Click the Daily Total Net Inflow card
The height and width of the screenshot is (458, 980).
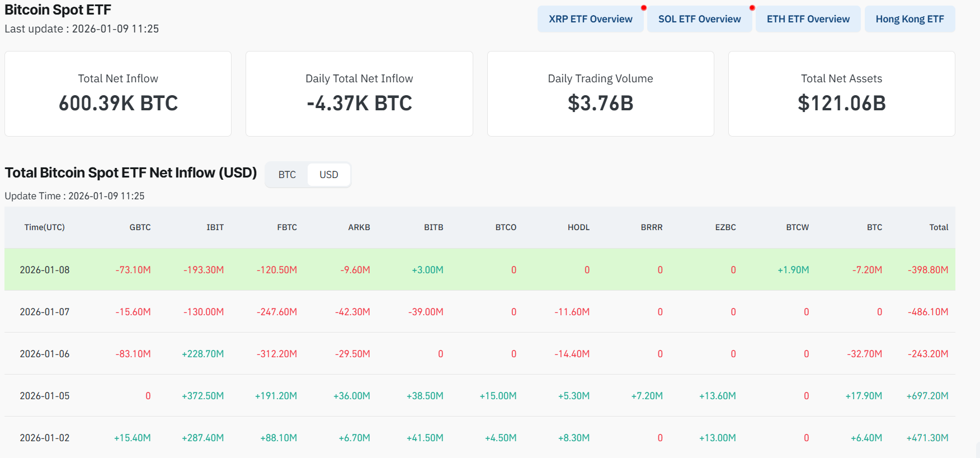tap(359, 94)
